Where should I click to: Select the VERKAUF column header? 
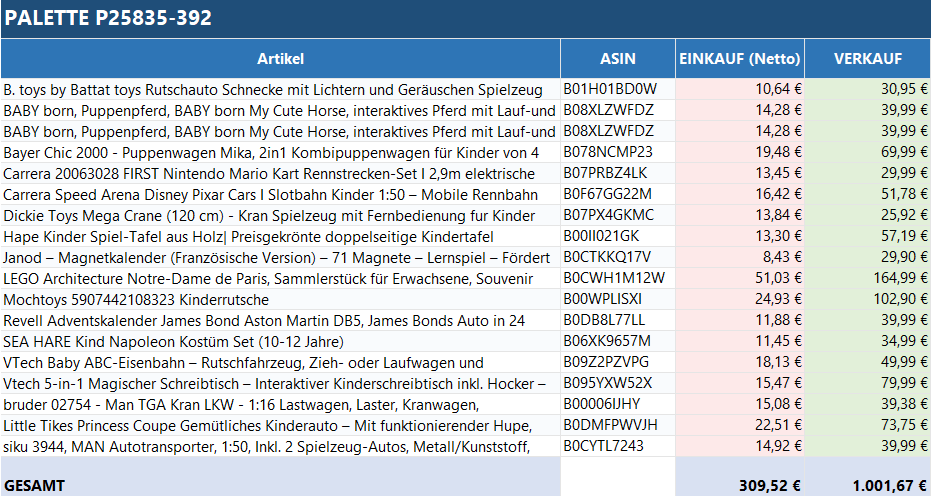click(x=867, y=59)
